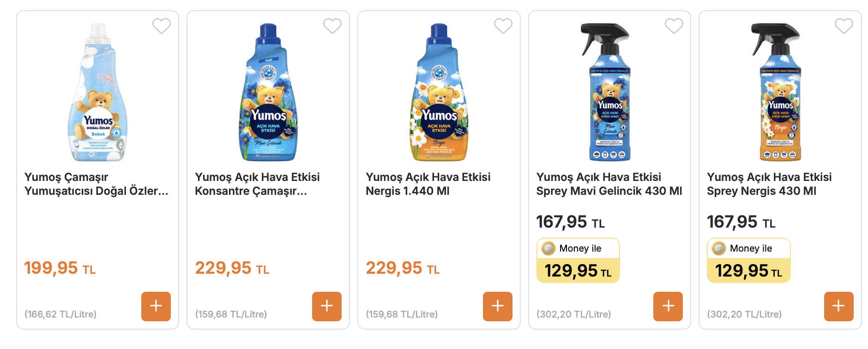
Task: Toggle heart on Yumoş Konsantre Çamaşır product
Action: point(332,26)
